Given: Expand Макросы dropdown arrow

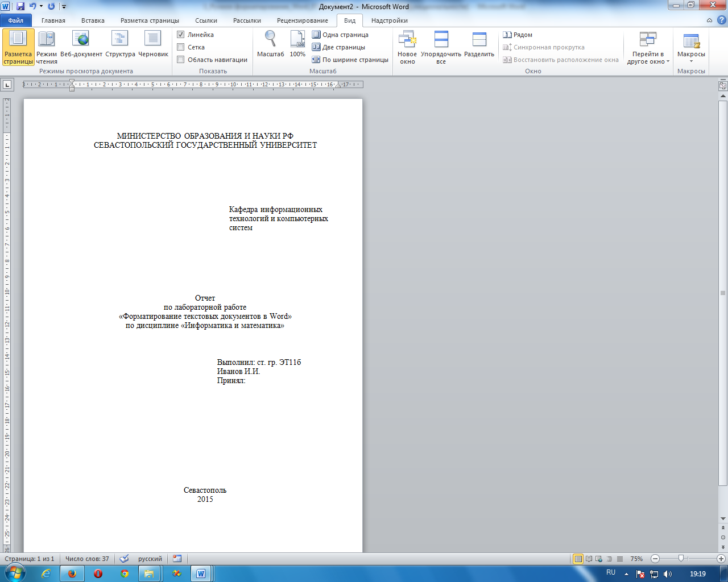Looking at the screenshot, I should (691, 61).
